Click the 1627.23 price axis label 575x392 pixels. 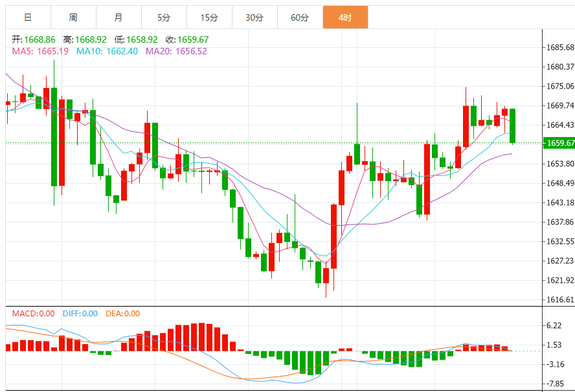pos(560,261)
